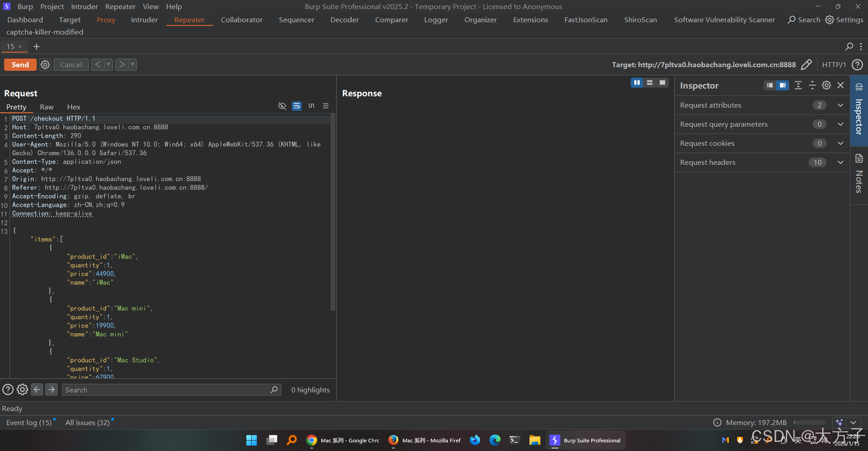868x451 pixels.
Task: Toggle showing the \n newline characters
Action: [311, 106]
